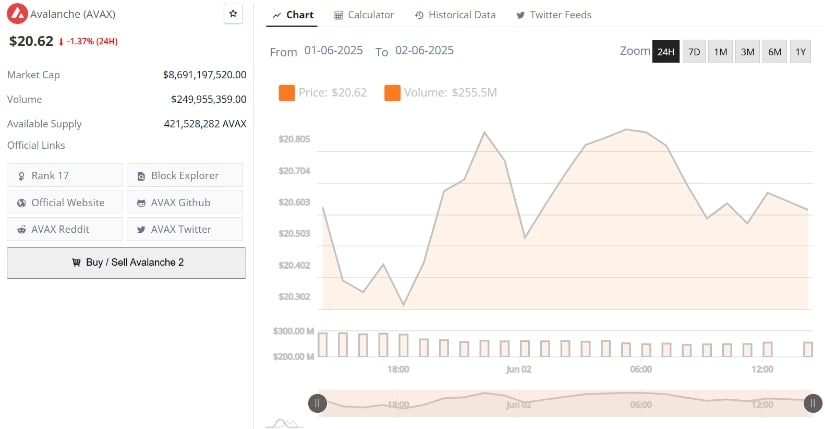Click the navigator range selection strip

click(566, 403)
